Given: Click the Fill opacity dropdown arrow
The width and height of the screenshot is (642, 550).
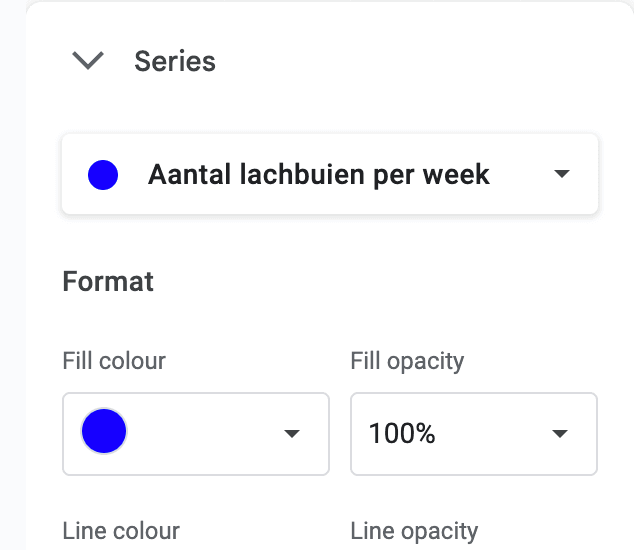Looking at the screenshot, I should tap(560, 434).
